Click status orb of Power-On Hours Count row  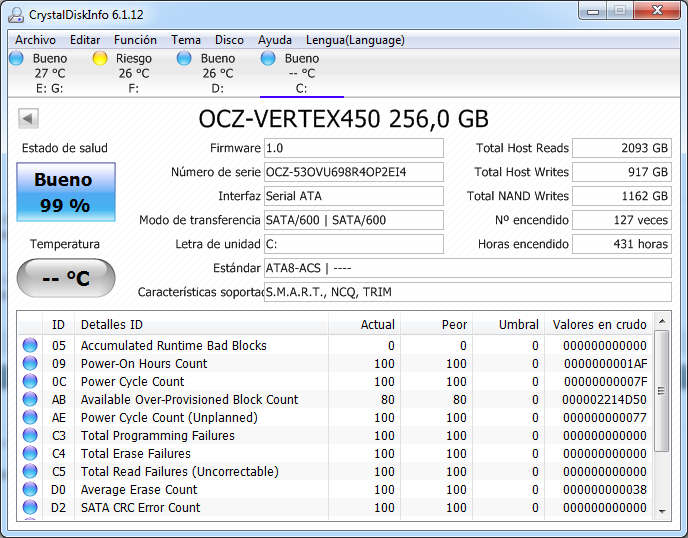(x=30, y=363)
